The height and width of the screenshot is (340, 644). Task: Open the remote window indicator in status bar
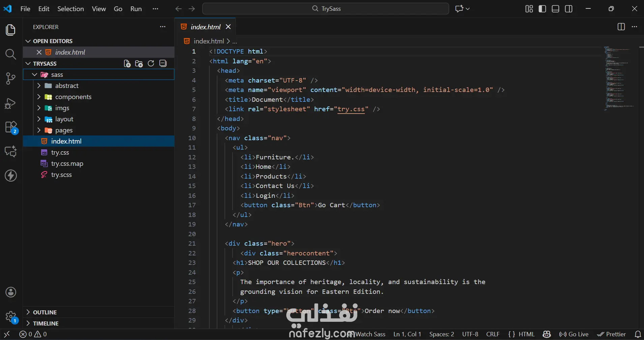click(7, 334)
